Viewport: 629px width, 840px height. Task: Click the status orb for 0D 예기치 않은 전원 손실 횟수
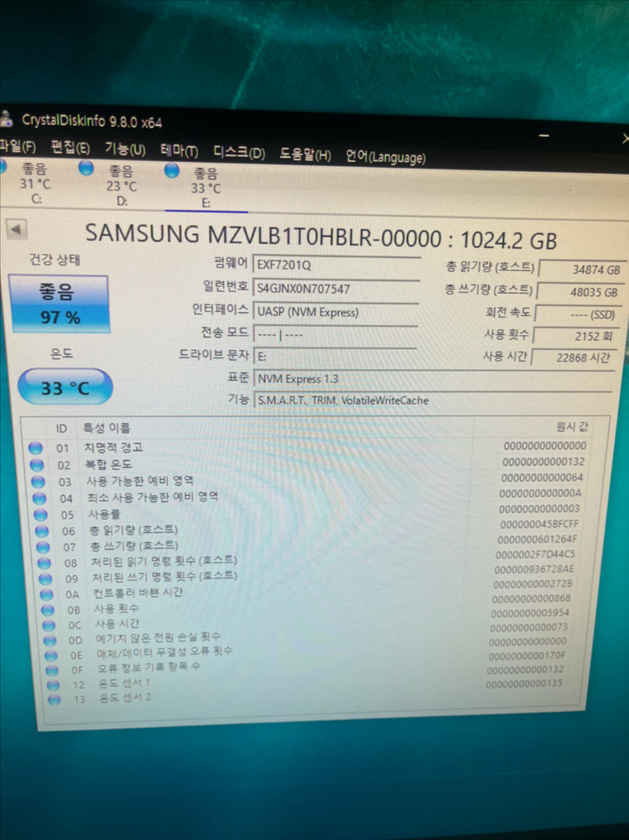[50, 640]
